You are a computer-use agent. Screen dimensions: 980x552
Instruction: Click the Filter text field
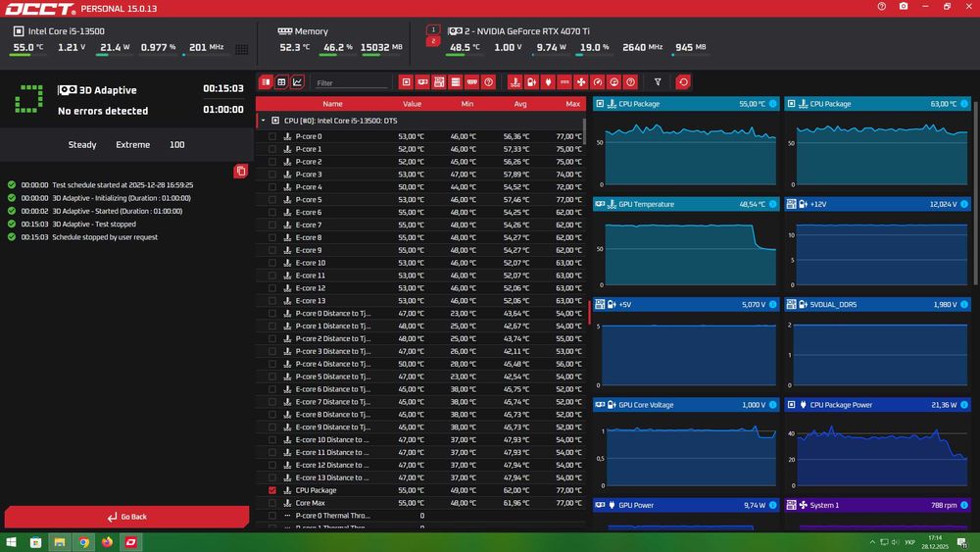pos(352,82)
